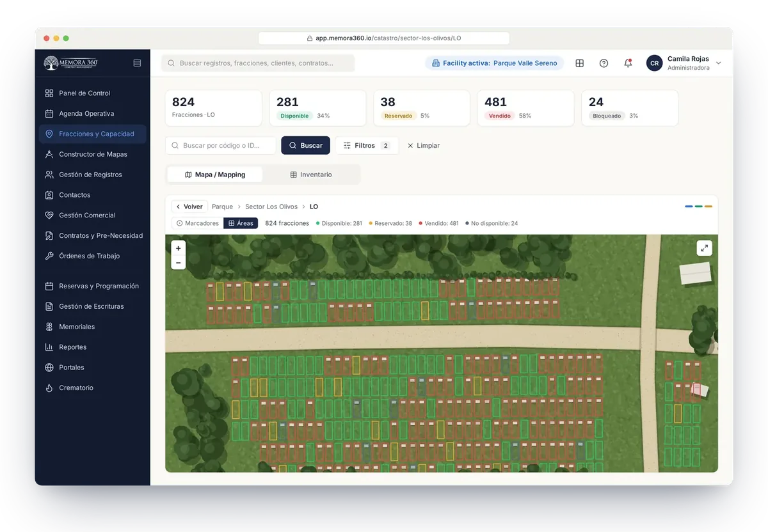The image size is (768, 532).
Task: Click Parque breadcrumb link
Action: 222,207
